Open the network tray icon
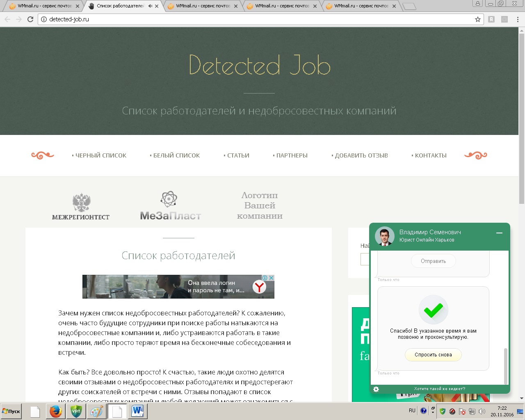The image size is (525, 420). click(x=472, y=411)
